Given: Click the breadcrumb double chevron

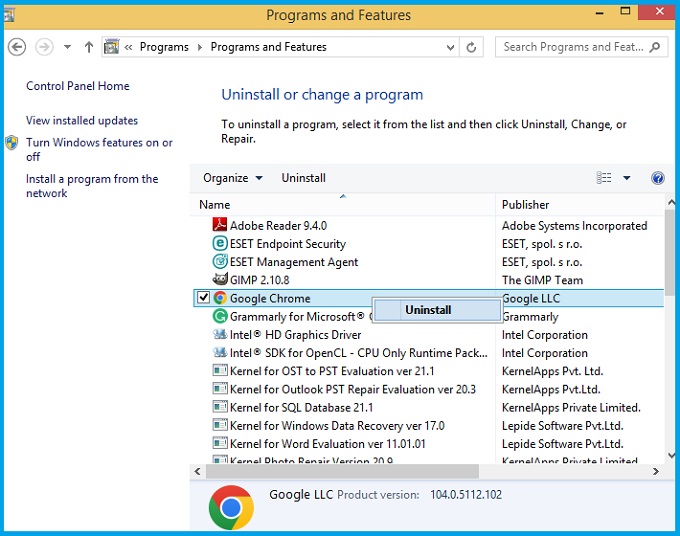Looking at the screenshot, I should pyautogui.click(x=128, y=47).
